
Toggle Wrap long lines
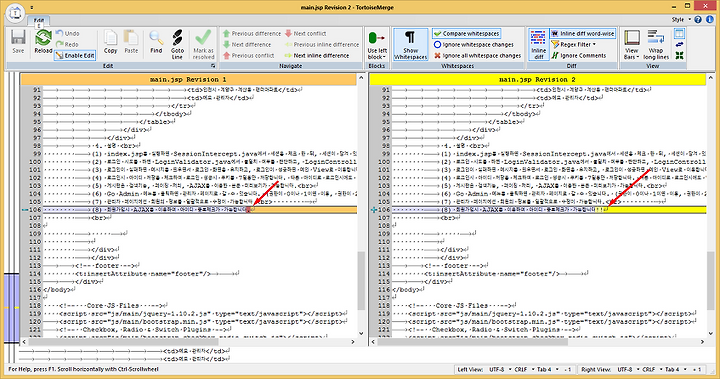pos(656,45)
